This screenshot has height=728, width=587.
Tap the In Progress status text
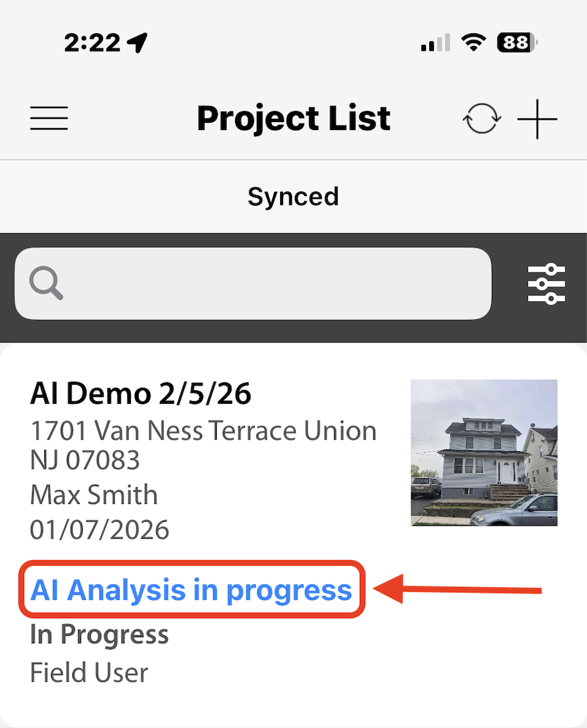[x=99, y=634]
